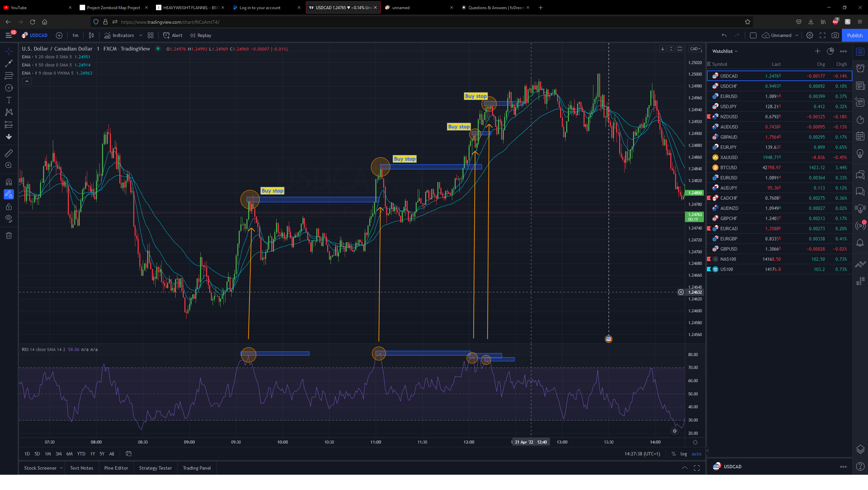Screen dimensions: 868x490
Task: Open the Fibonacci tools group
Action: tap(9, 75)
